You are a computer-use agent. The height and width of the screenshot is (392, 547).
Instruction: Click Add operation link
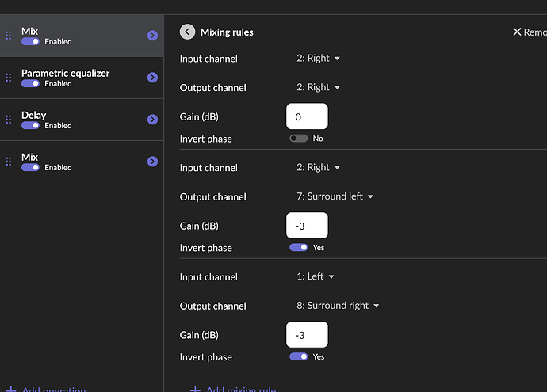(x=46, y=389)
